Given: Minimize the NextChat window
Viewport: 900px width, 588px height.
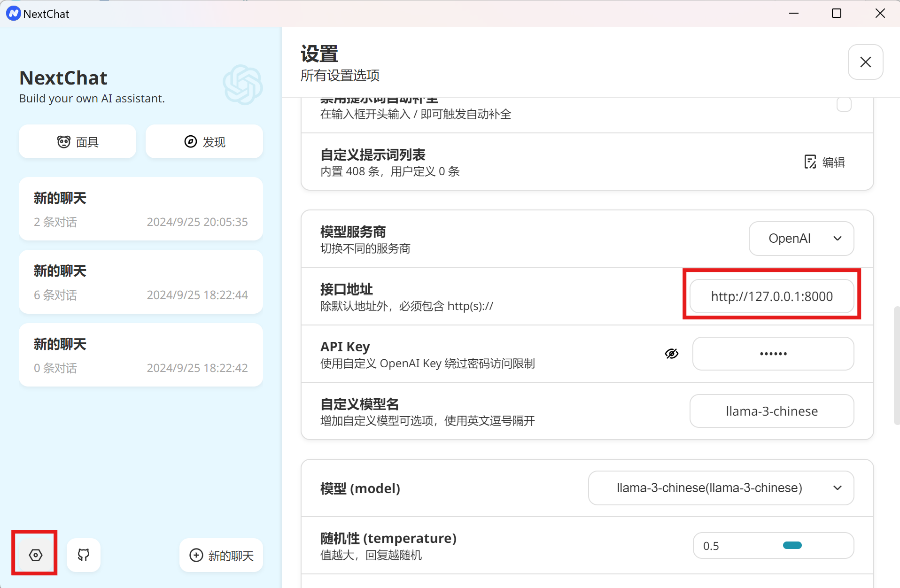Looking at the screenshot, I should tap(794, 13).
